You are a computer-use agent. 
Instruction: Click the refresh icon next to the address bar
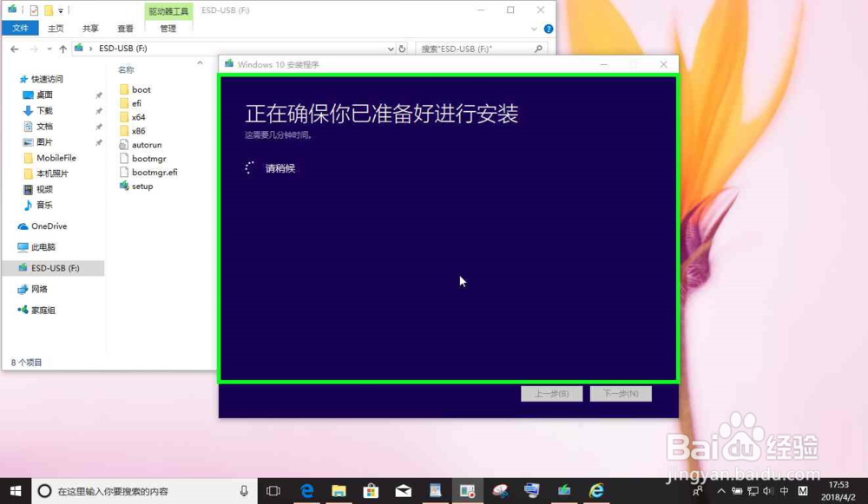[x=402, y=48]
